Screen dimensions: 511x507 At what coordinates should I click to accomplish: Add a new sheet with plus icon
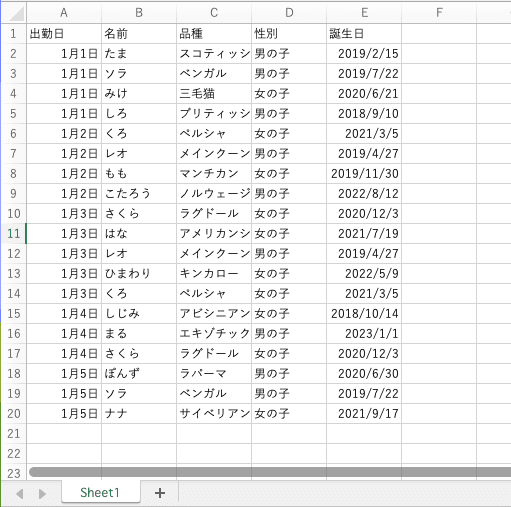[x=160, y=493]
